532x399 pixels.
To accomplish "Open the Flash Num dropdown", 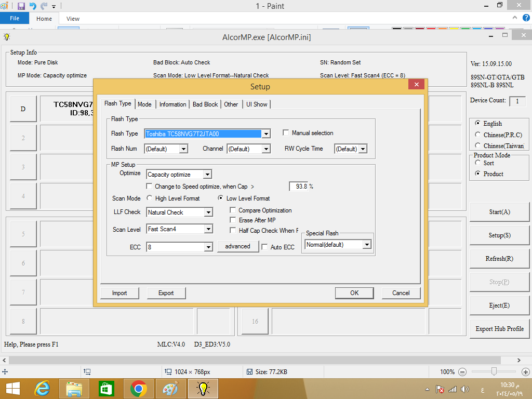I will click(183, 149).
